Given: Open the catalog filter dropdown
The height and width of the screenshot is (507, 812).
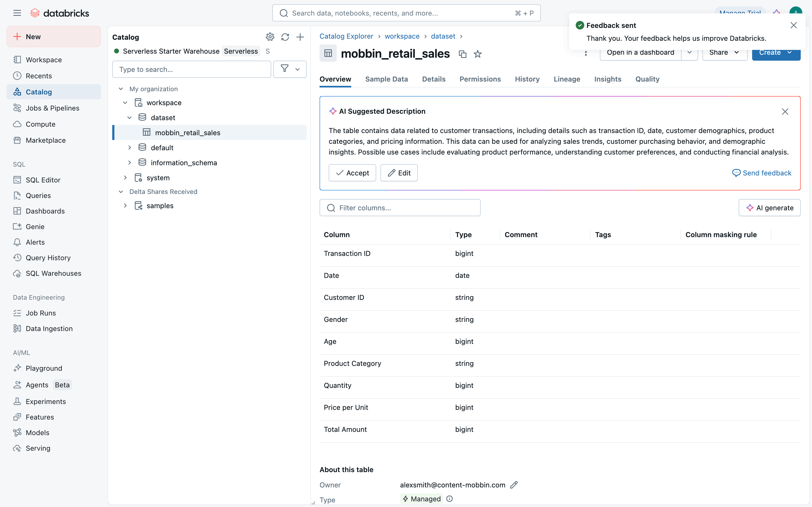Looking at the screenshot, I should point(290,69).
